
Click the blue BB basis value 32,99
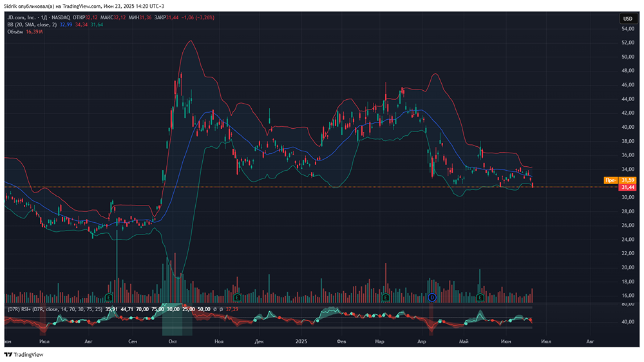tap(66, 24)
